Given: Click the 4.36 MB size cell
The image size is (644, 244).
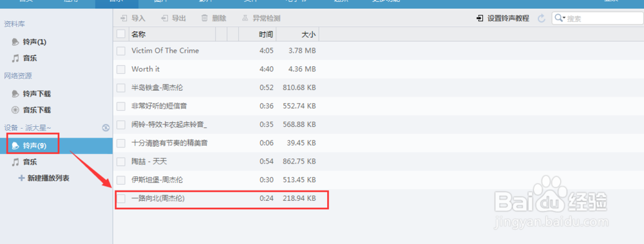Looking at the screenshot, I should pos(302,69).
